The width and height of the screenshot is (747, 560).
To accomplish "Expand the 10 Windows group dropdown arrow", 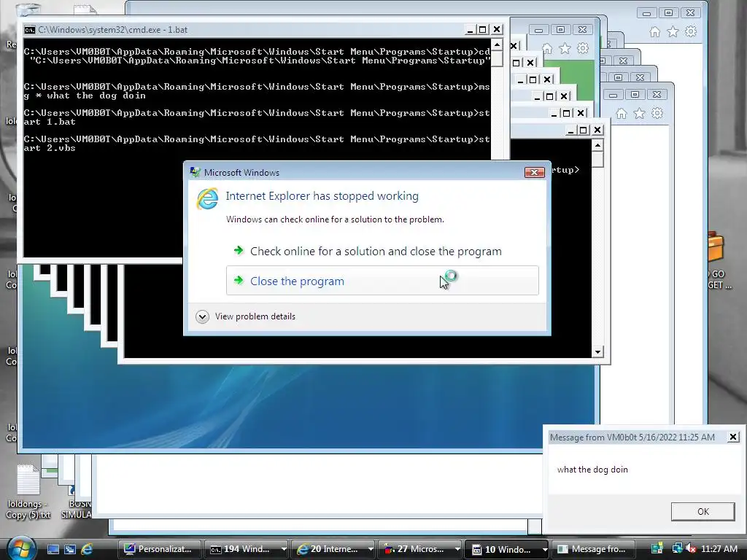I will 544,549.
